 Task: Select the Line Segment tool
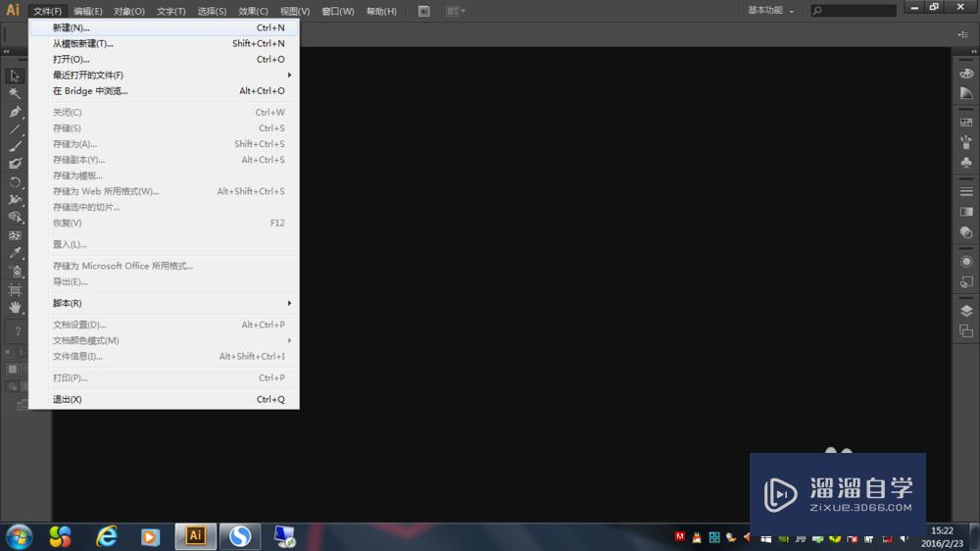click(x=15, y=129)
